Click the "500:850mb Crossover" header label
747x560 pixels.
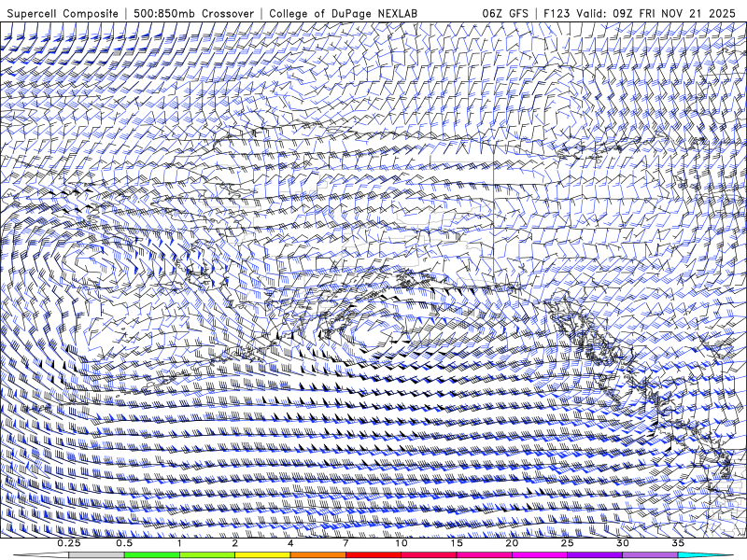tap(193, 13)
